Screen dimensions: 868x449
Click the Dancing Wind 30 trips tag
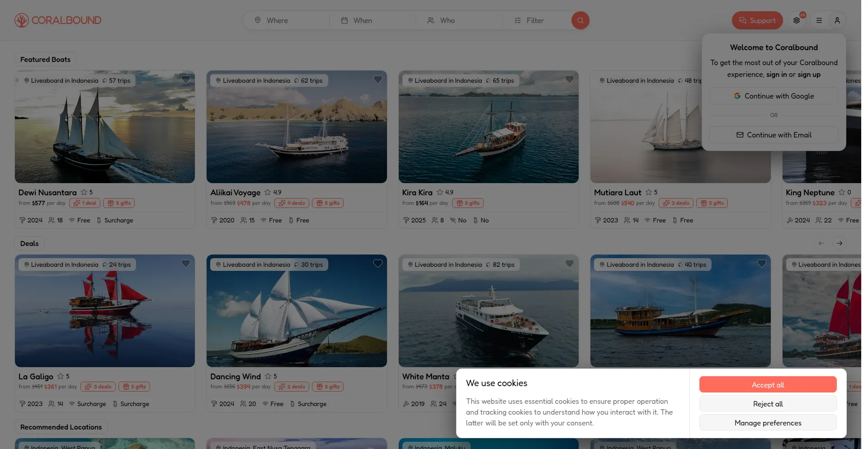point(309,265)
